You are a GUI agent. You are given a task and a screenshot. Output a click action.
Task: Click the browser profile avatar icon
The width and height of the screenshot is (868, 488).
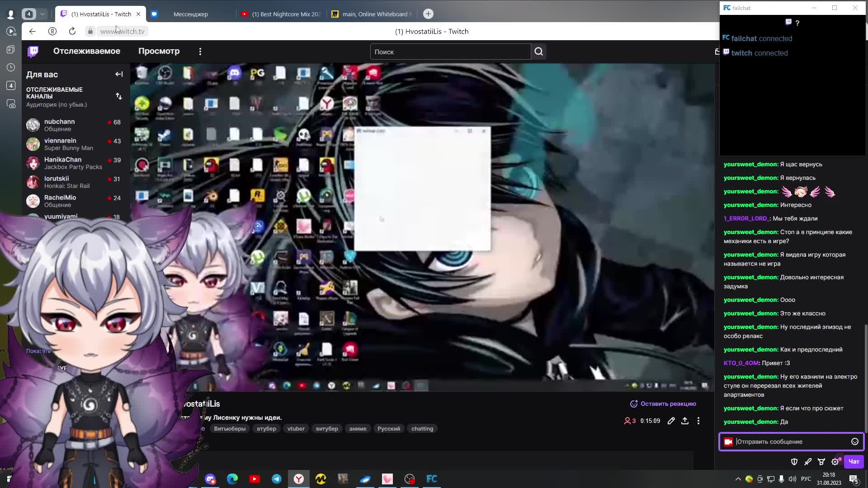[11, 14]
